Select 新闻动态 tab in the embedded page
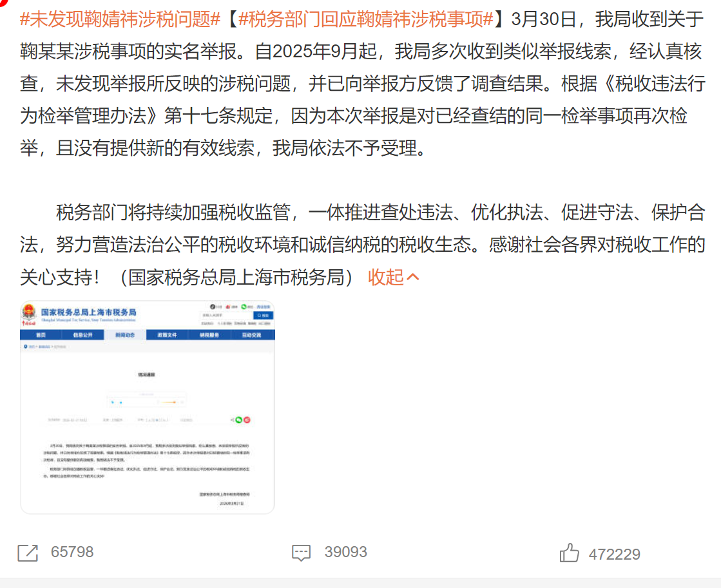721x588 pixels. pyautogui.click(x=125, y=335)
